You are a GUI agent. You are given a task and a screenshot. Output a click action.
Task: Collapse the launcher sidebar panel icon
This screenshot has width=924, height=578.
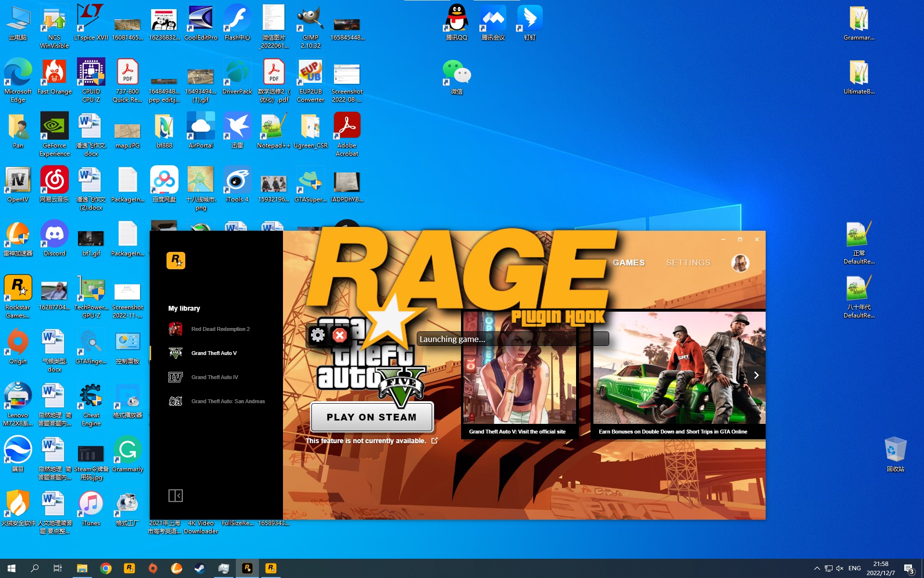click(x=175, y=496)
